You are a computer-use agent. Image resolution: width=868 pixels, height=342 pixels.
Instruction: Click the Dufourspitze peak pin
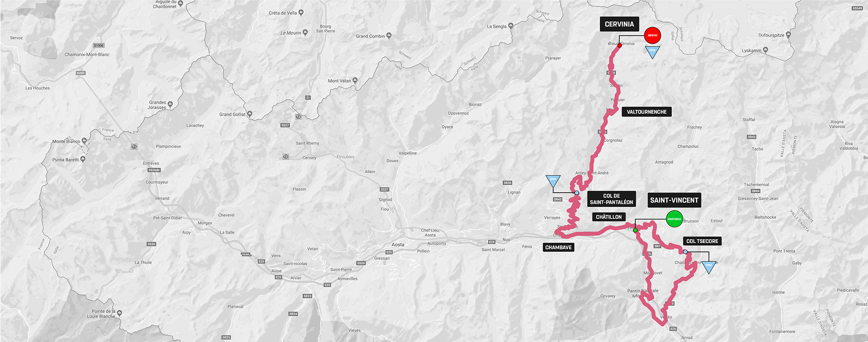click(x=788, y=35)
